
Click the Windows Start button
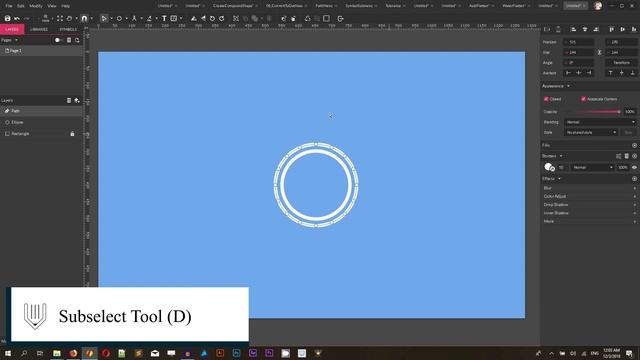tap(8, 353)
